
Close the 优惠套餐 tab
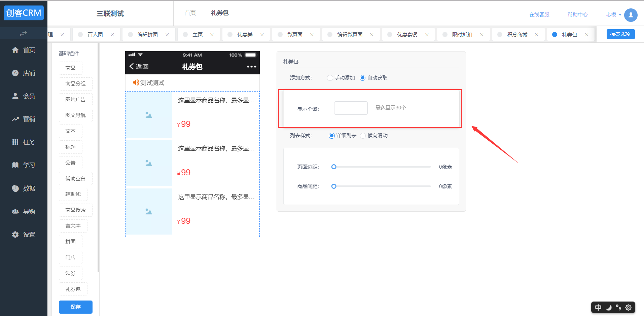pos(427,35)
